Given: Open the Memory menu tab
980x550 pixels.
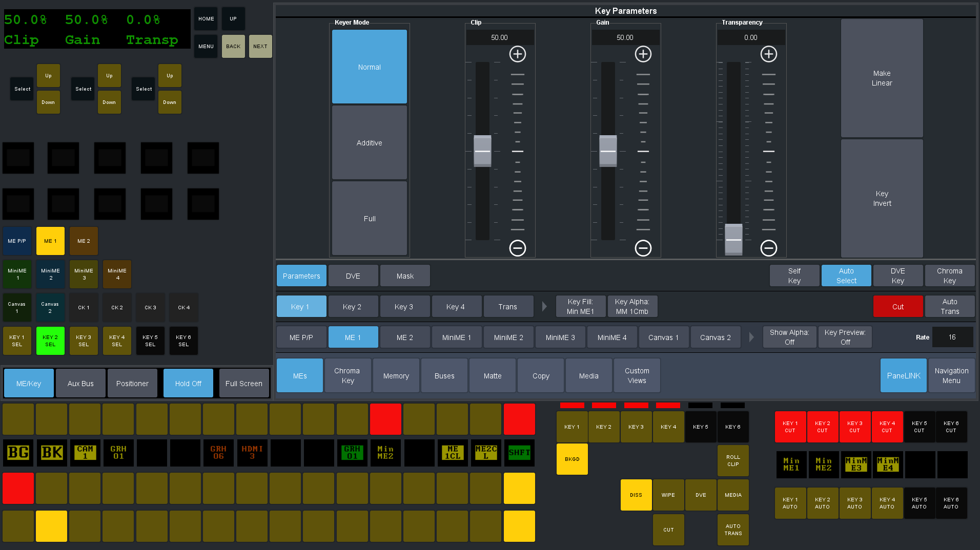Looking at the screenshot, I should (396, 375).
